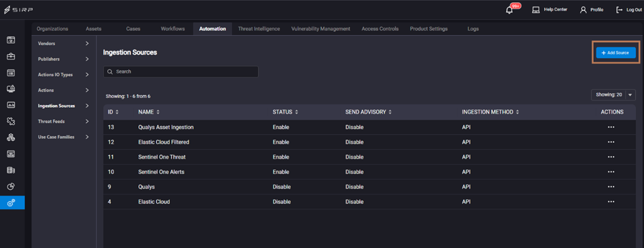Image resolution: width=644 pixels, height=248 pixels.
Task: Open the table layout sidebar icon below the cubes
Action: pos(11,154)
